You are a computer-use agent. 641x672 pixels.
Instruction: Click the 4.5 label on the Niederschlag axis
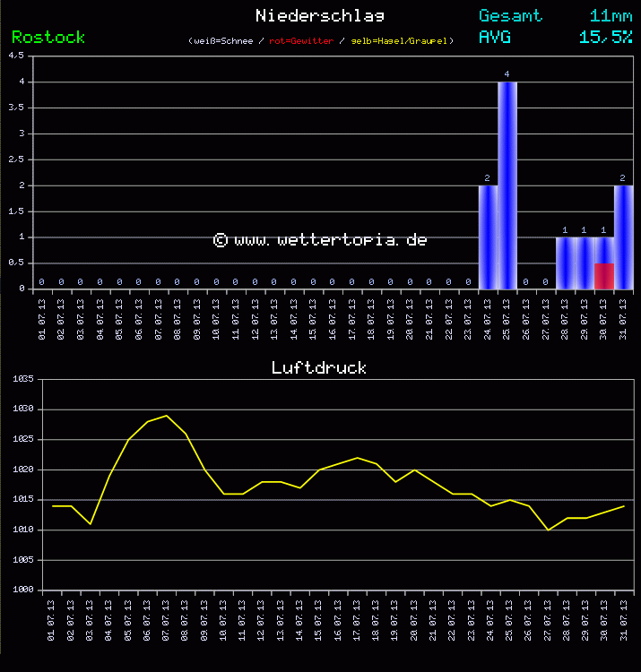(16, 56)
